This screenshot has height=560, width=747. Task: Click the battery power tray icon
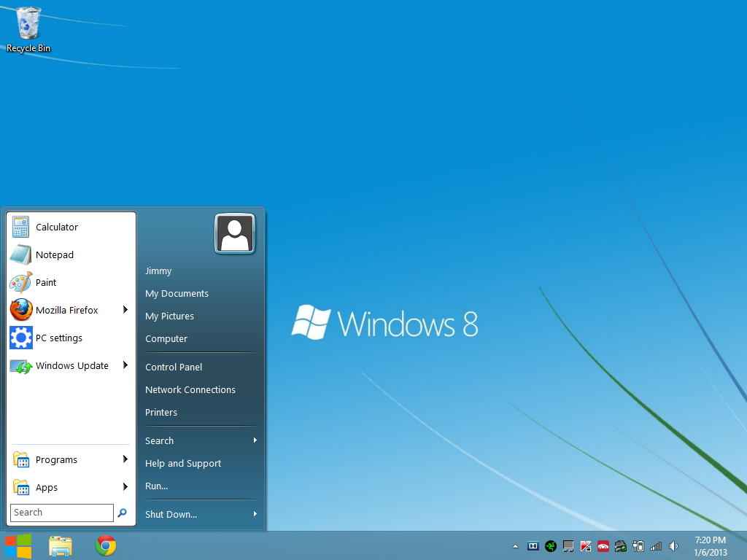click(x=638, y=546)
